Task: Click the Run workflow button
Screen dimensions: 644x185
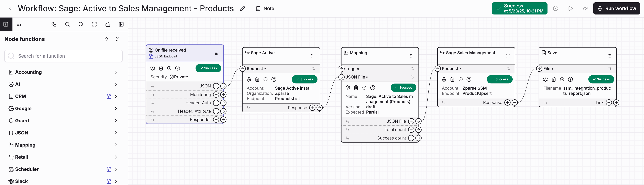Action: pyautogui.click(x=617, y=8)
